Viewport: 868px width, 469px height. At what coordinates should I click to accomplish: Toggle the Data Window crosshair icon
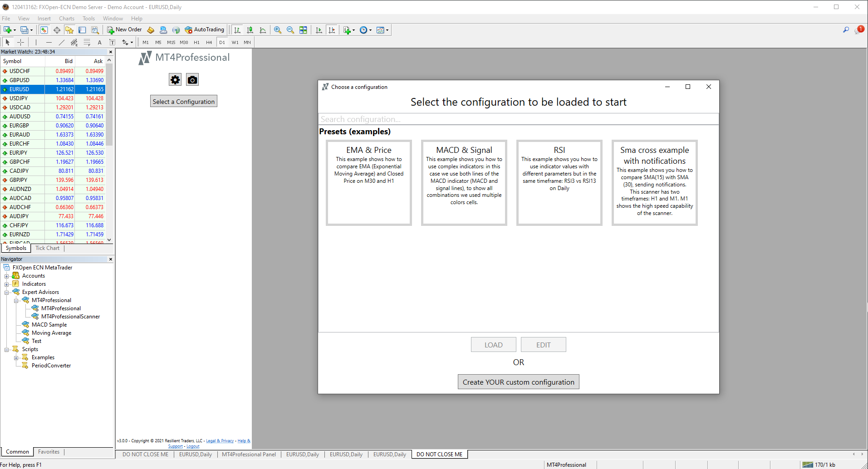click(x=57, y=30)
